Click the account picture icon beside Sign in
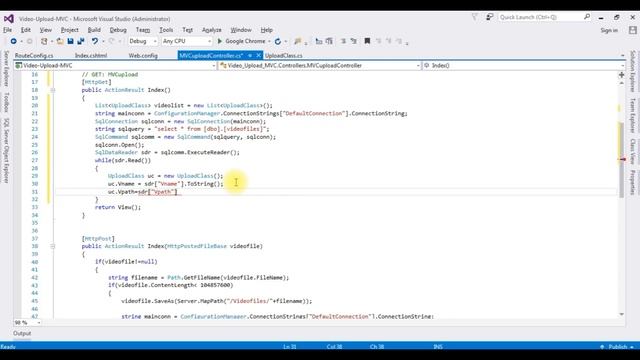Screen dimensions: 640x360 [633, 30]
